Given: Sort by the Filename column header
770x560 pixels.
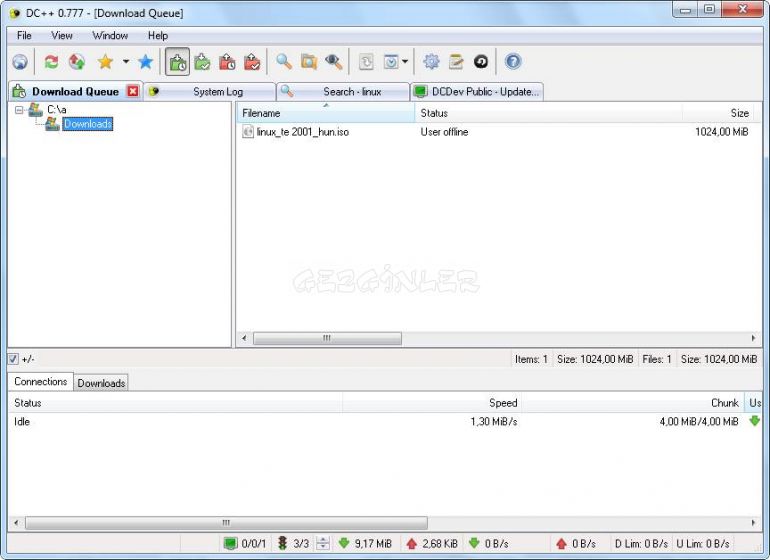Looking at the screenshot, I should coord(326,113).
